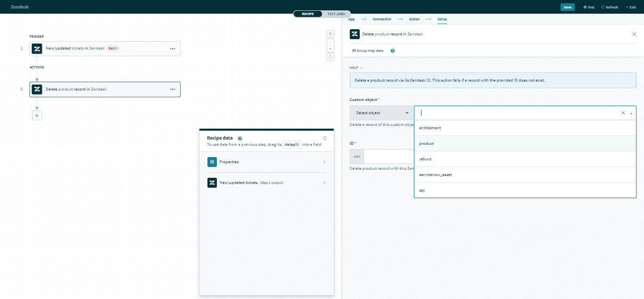The width and height of the screenshot is (644, 299).
Task: Click the Refresh button in header
Action: [x=610, y=7]
